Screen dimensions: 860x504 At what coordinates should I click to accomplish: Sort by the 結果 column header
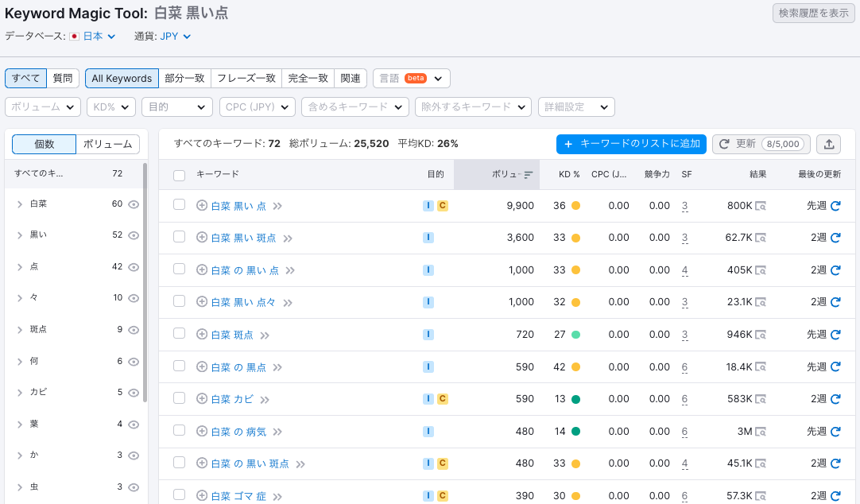[x=757, y=174]
